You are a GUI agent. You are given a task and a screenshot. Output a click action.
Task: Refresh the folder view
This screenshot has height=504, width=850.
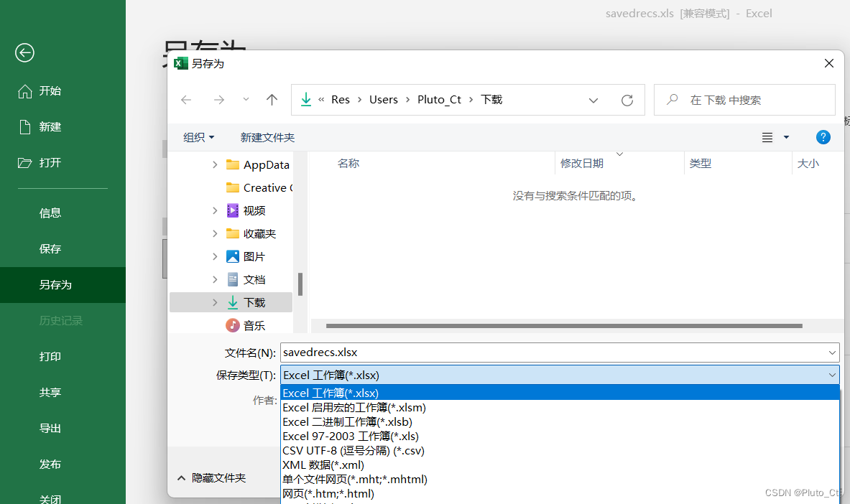pyautogui.click(x=627, y=101)
